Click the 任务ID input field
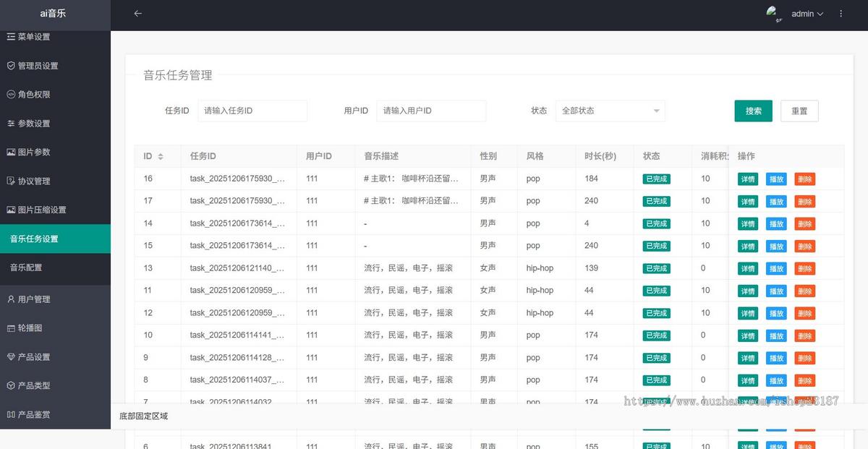The image size is (868, 449). [252, 111]
